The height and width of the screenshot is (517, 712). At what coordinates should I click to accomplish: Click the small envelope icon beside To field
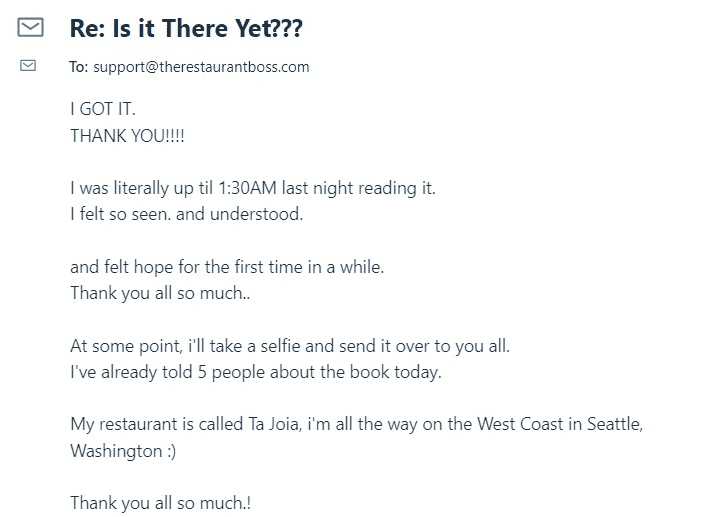tap(28, 65)
